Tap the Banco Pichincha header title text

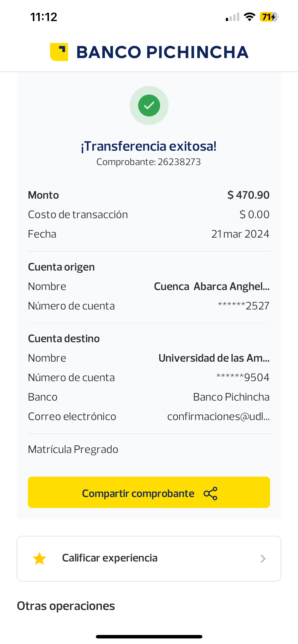[x=162, y=52]
